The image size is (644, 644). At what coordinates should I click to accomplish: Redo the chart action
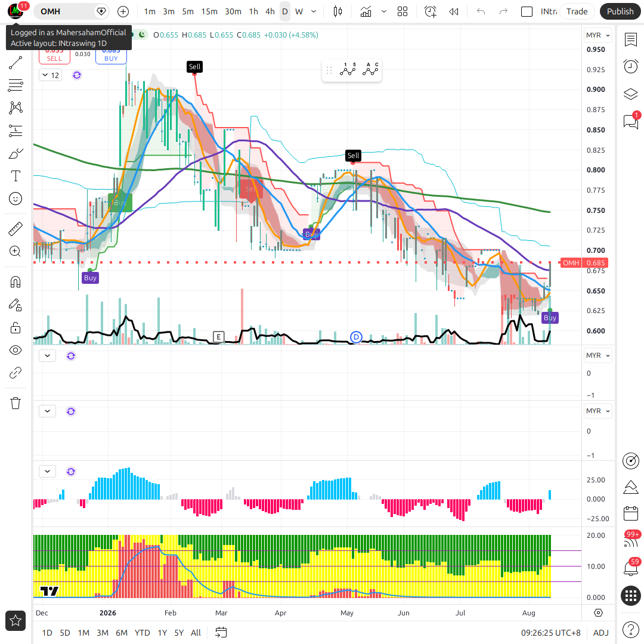[x=503, y=11]
